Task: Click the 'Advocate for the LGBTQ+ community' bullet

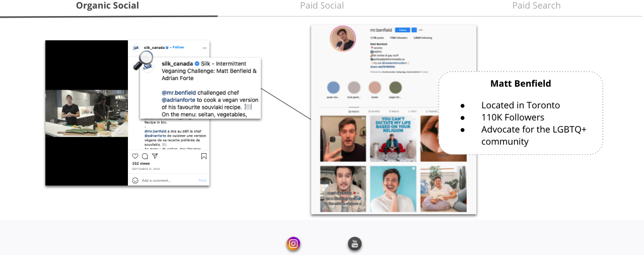Action: pos(534,136)
